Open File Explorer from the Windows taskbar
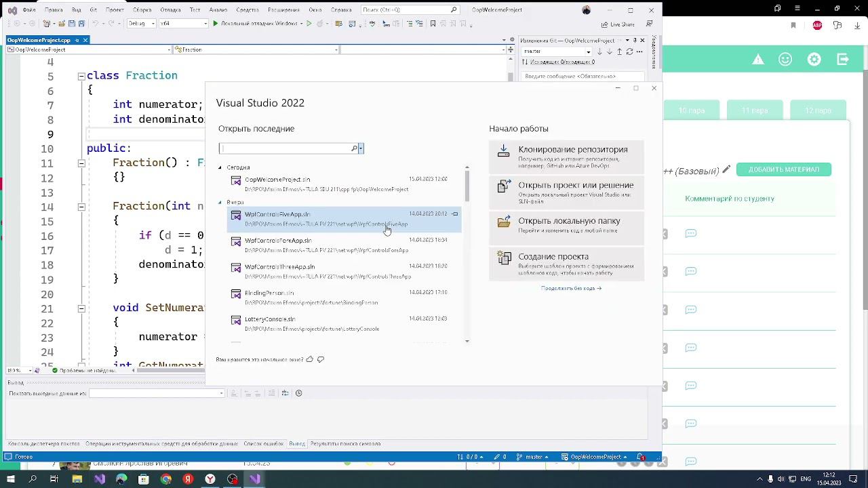The width and height of the screenshot is (868, 488). pyautogui.click(x=77, y=479)
